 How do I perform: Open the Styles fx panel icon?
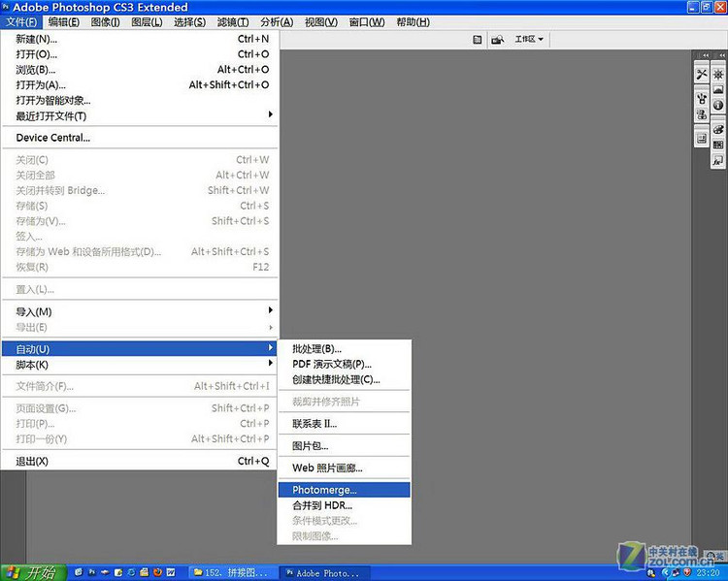[x=717, y=161]
